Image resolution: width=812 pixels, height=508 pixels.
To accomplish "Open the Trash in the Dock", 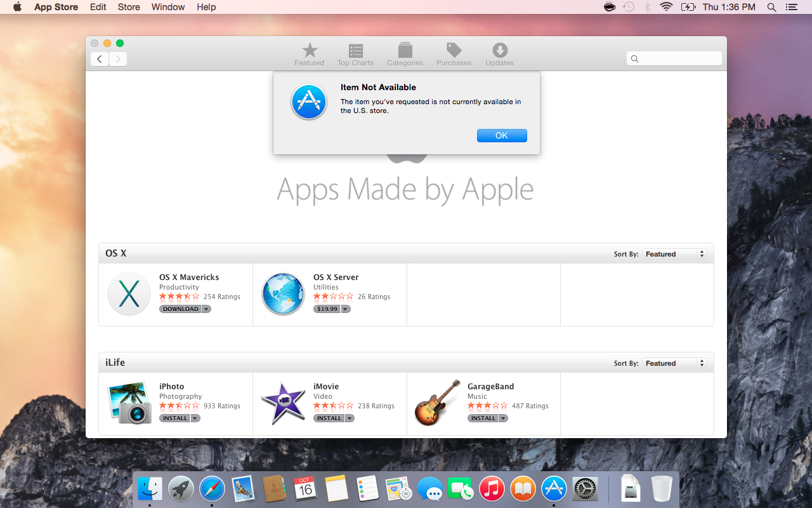I will click(x=662, y=488).
